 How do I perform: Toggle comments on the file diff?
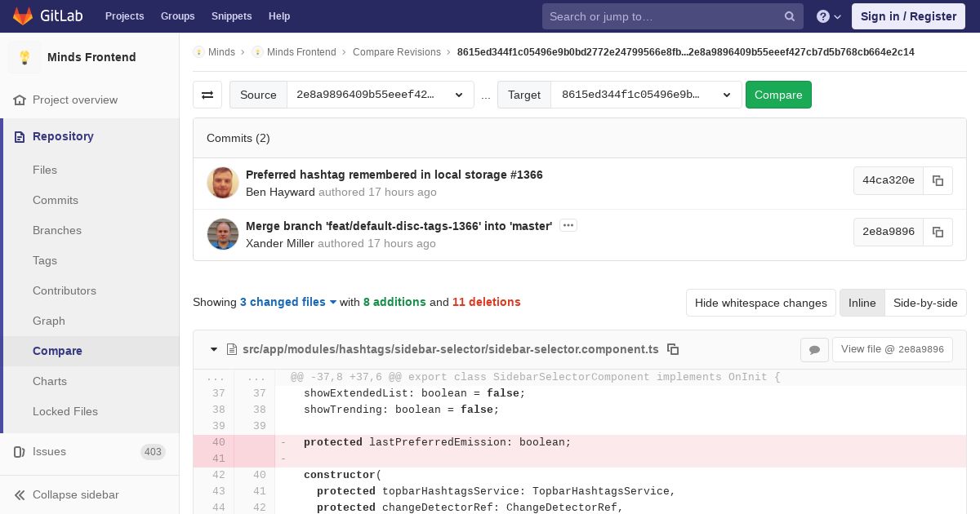pos(814,349)
